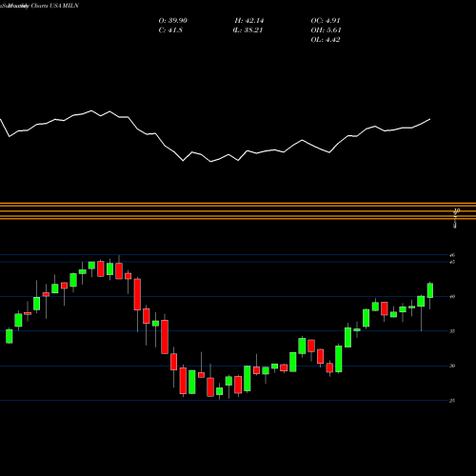The width and height of the screenshot is (476, 476).
Task: Click the last green candlestick on the right
Action: 430,290
